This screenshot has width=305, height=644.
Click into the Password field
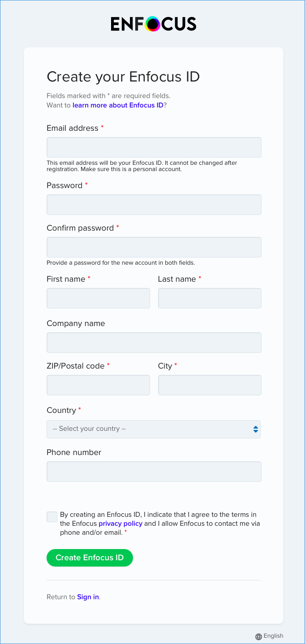point(154,205)
